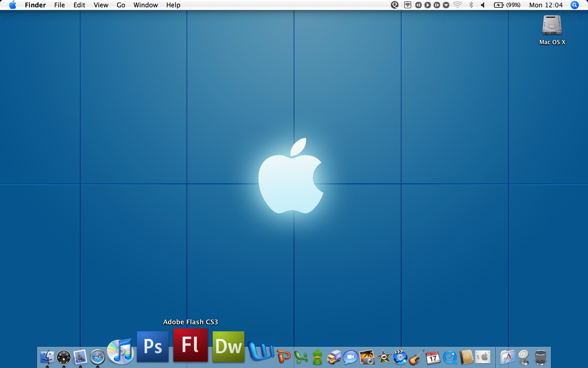
Task: Open iChat from the Dock
Action: [351, 357]
